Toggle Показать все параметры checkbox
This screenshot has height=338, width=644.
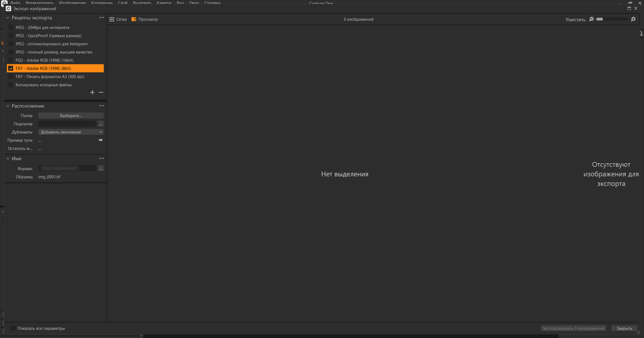13,328
